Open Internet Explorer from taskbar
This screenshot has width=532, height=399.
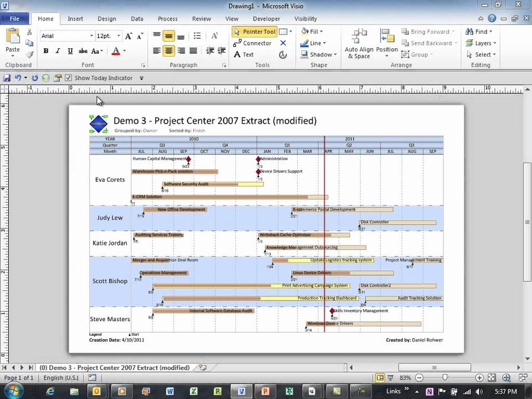50,391
